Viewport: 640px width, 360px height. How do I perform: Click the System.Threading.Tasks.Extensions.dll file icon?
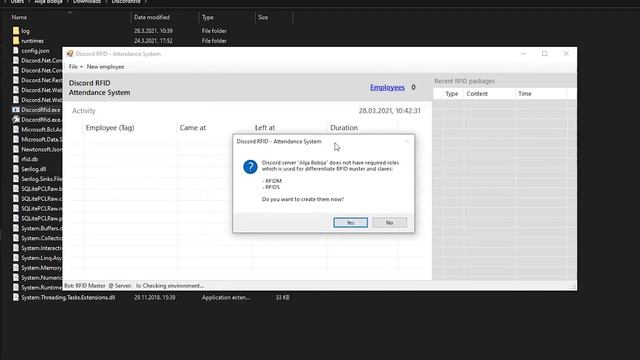pyautogui.click(x=16, y=298)
